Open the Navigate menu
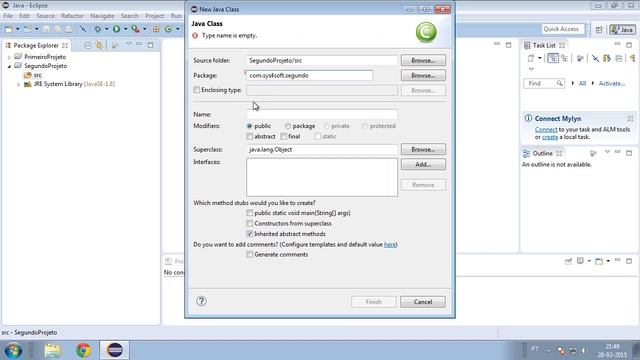 (102, 16)
